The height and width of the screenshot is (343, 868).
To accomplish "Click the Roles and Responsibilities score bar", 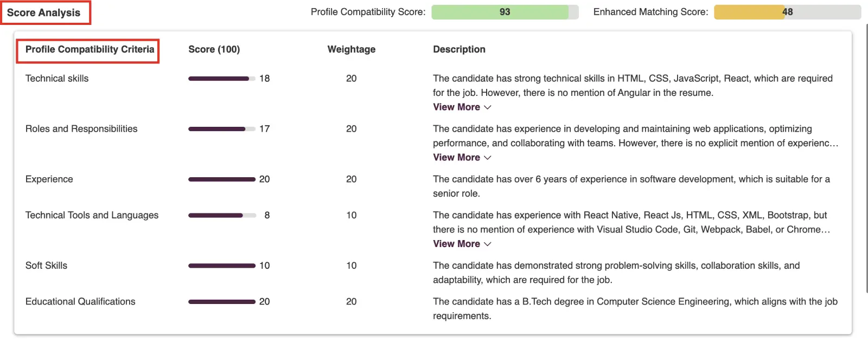I will (222, 129).
